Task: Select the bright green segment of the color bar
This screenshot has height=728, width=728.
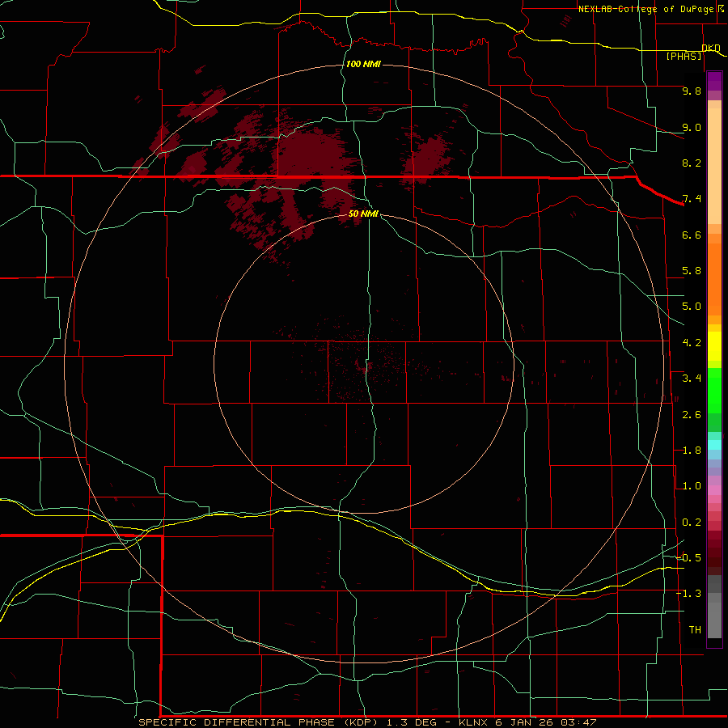Action: 714,390
